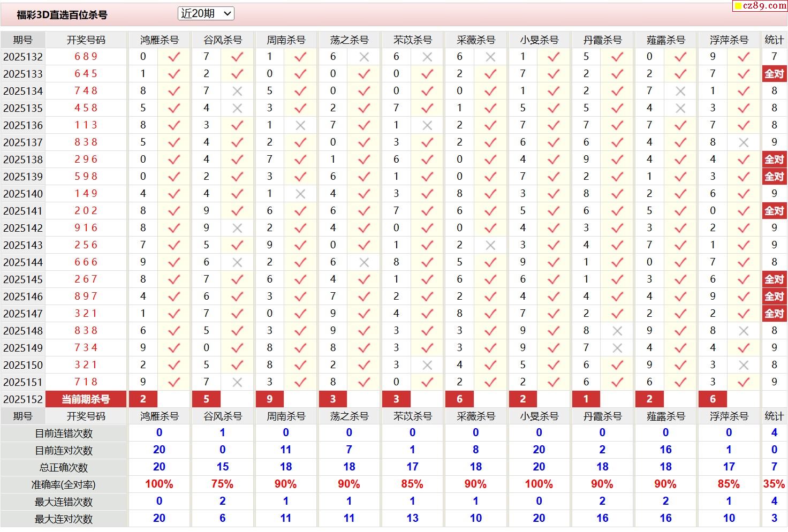Click the X mark in row 2025148 丹霞杀号 column

coord(617,331)
